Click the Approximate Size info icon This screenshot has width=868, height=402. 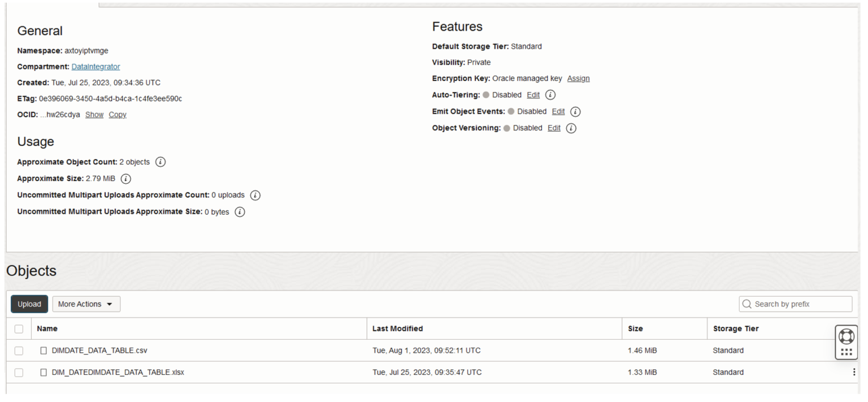point(127,179)
